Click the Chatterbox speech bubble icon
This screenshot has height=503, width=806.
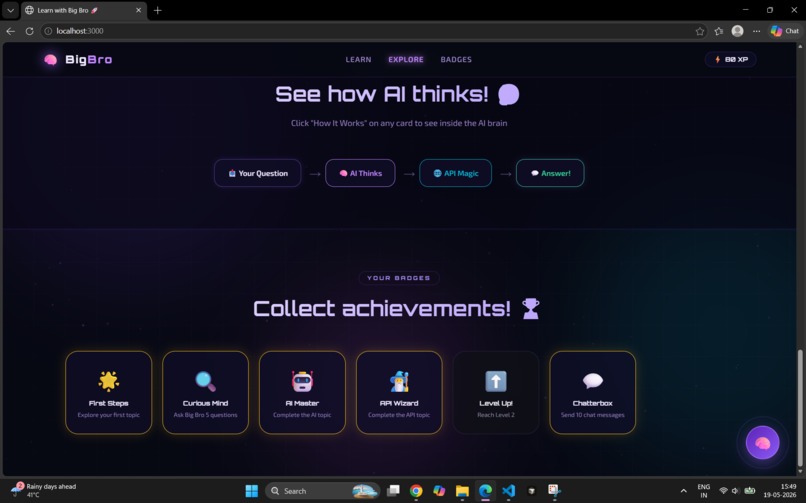coord(593,381)
